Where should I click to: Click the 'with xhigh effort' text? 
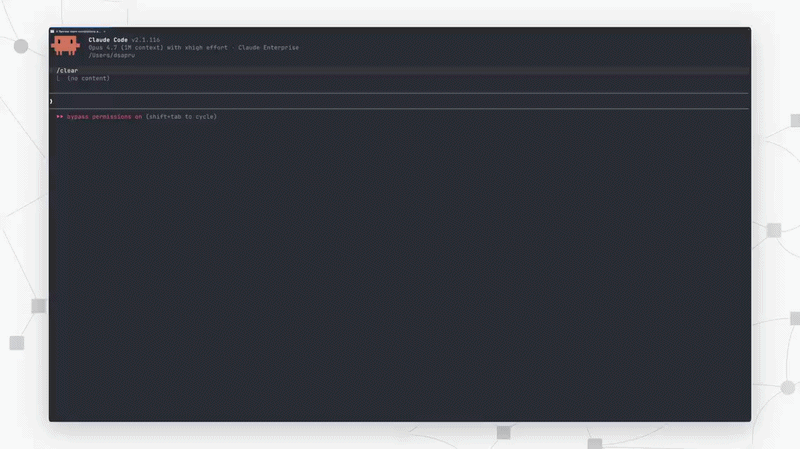[197, 47]
